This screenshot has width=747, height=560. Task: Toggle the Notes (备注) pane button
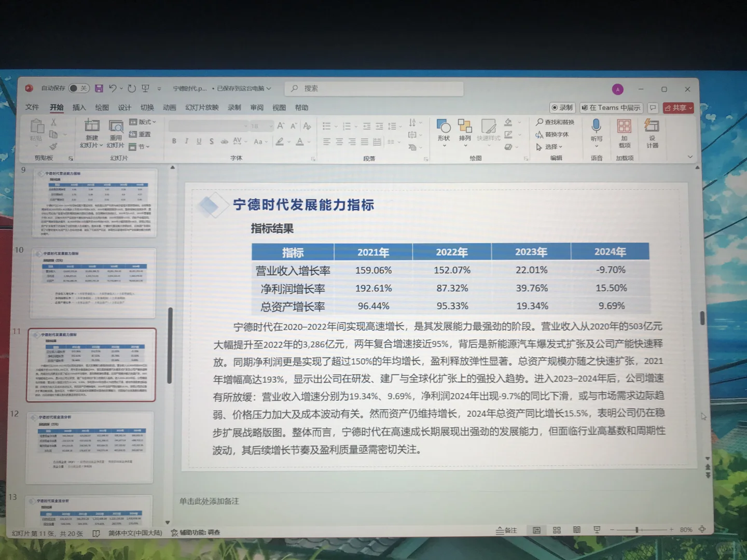click(506, 530)
